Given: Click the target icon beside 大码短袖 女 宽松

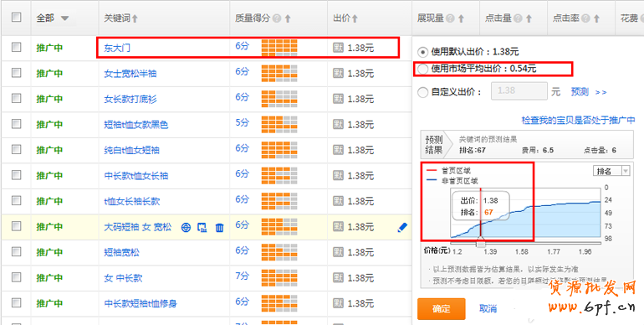Looking at the screenshot, I should point(186,227).
